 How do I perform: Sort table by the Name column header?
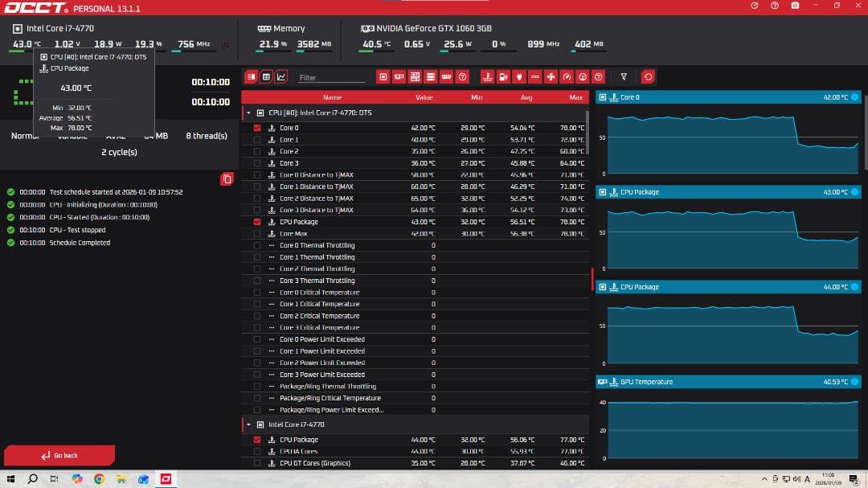point(332,97)
